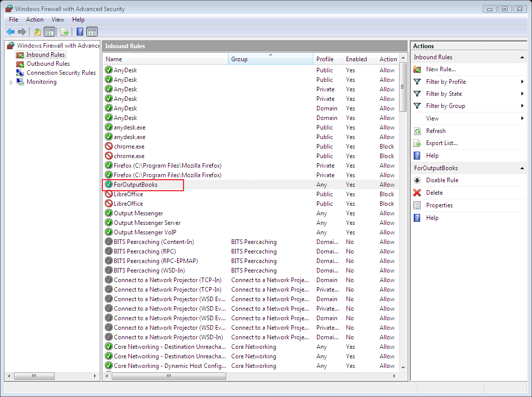532x397 pixels.
Task: Sort rules by the Profile column header
Action: tap(328, 59)
